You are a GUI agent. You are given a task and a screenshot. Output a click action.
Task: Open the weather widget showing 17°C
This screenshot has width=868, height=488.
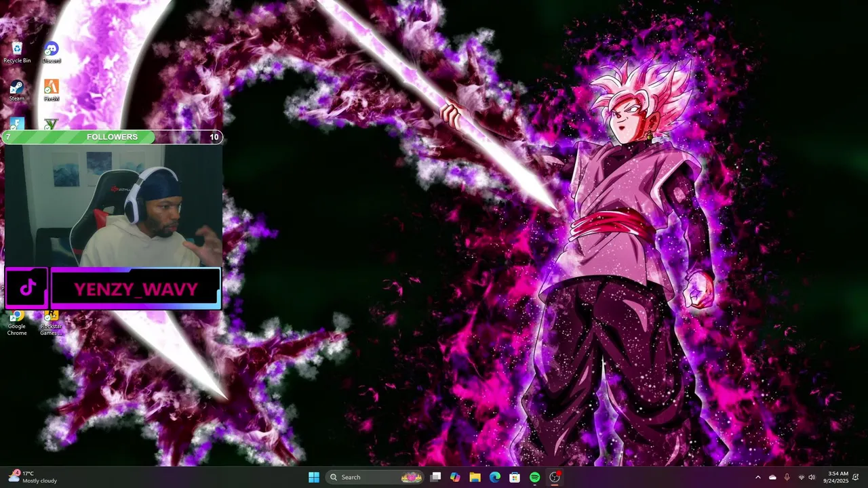click(34, 477)
